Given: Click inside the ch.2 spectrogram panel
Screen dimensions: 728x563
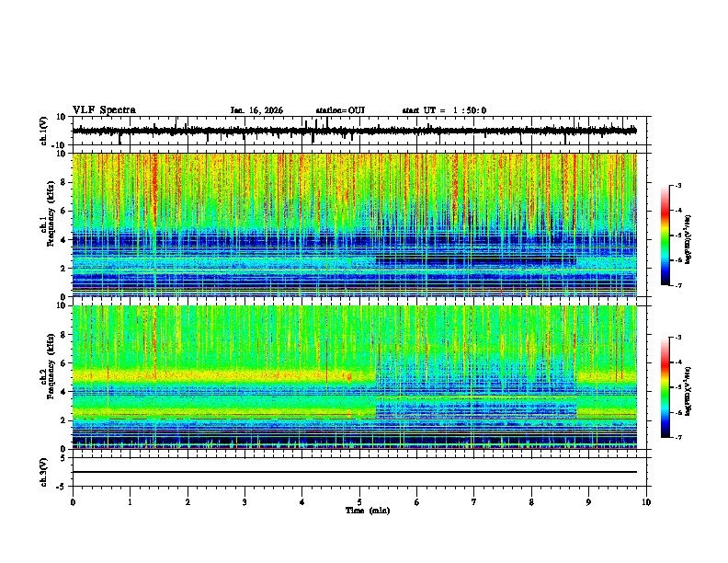Looking at the screenshot, I should (355, 377).
